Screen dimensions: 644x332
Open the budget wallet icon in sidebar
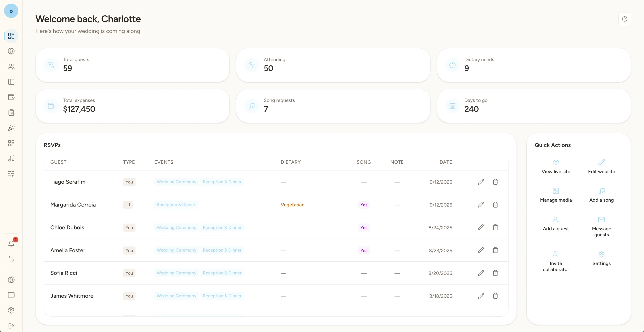[11, 97]
